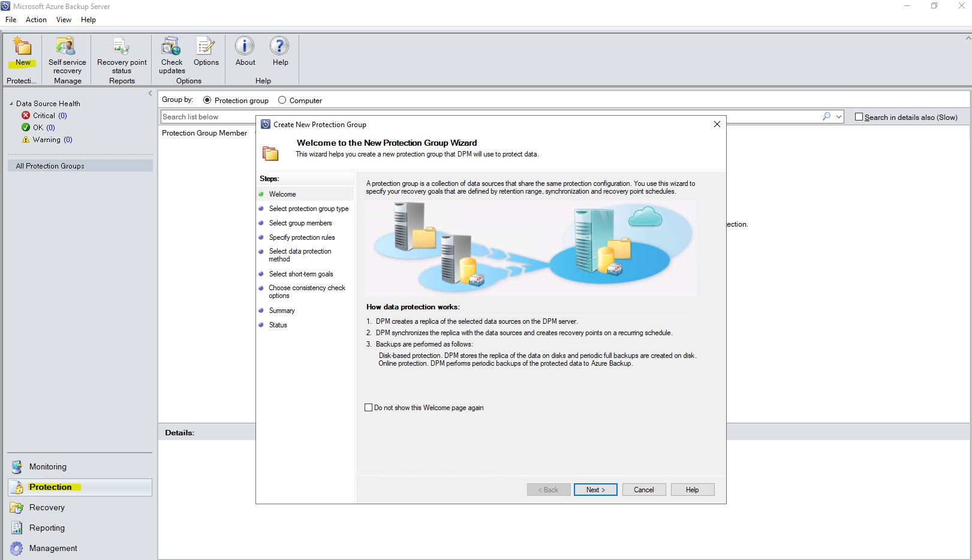Screen dimensions: 972x560
Task: Click the Monitoring navigation icon
Action: pos(17,466)
